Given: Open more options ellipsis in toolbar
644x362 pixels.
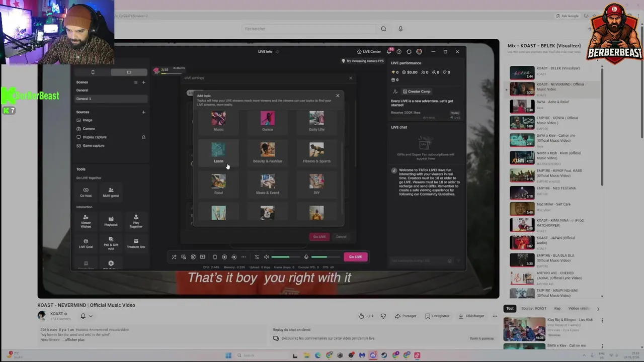Looking at the screenshot, I should coord(244,257).
